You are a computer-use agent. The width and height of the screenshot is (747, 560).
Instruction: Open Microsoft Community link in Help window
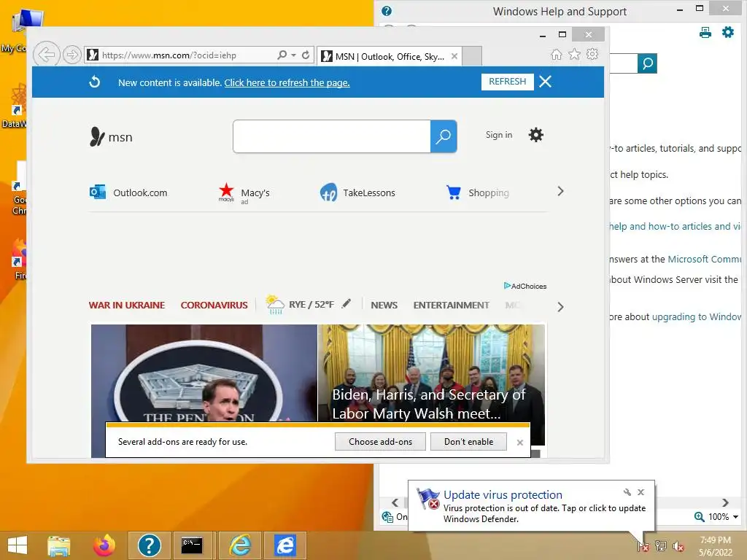pyautogui.click(x=705, y=259)
